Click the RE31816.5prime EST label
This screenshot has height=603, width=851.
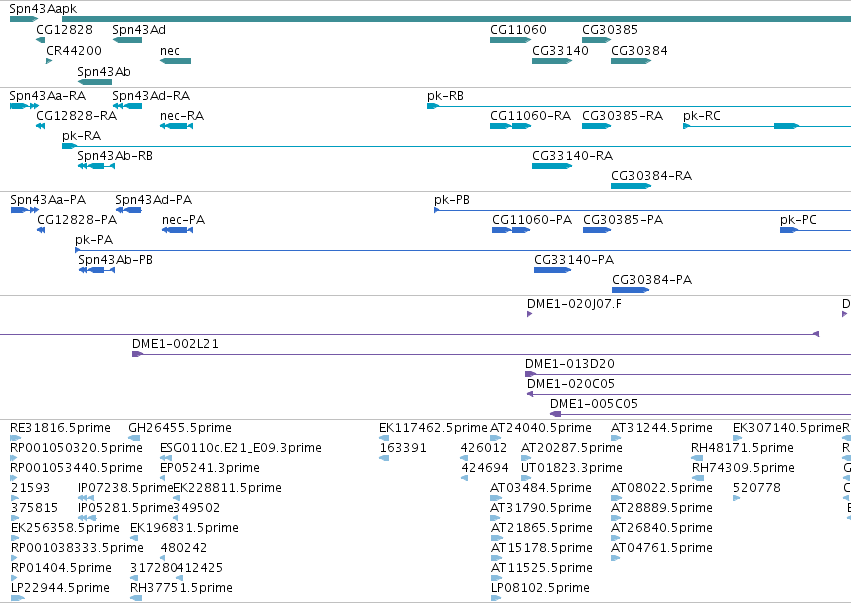(60, 429)
